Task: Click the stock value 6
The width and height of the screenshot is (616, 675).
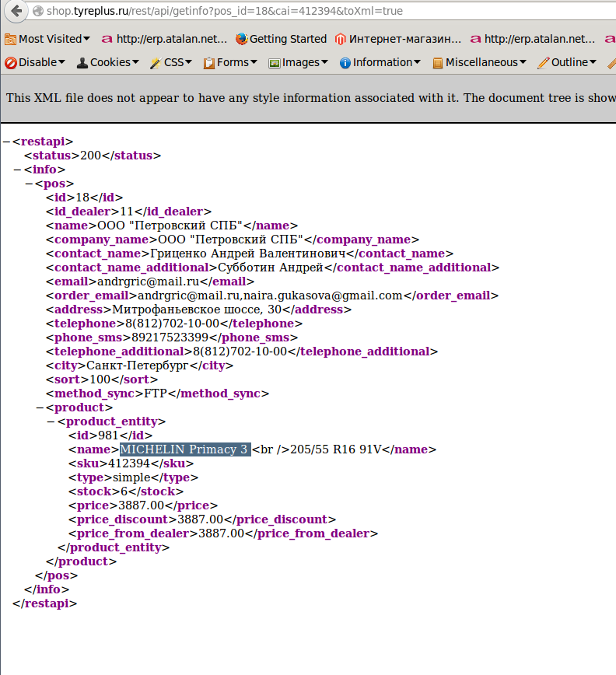Action: (x=124, y=491)
